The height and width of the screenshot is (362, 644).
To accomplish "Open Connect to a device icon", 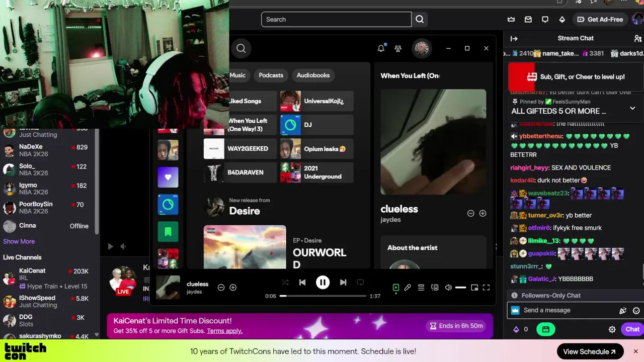I will [x=435, y=288].
